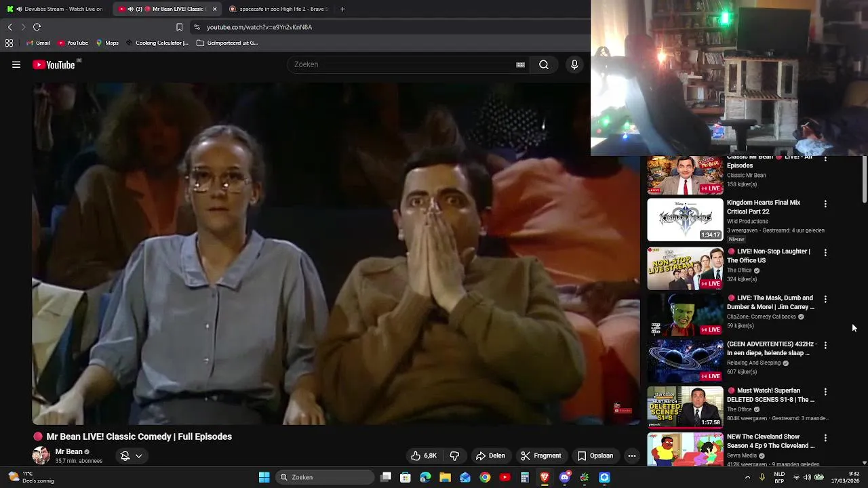This screenshot has width=868, height=488.
Task: Open the Superfan DELETED SCENES video title
Action: [771, 395]
